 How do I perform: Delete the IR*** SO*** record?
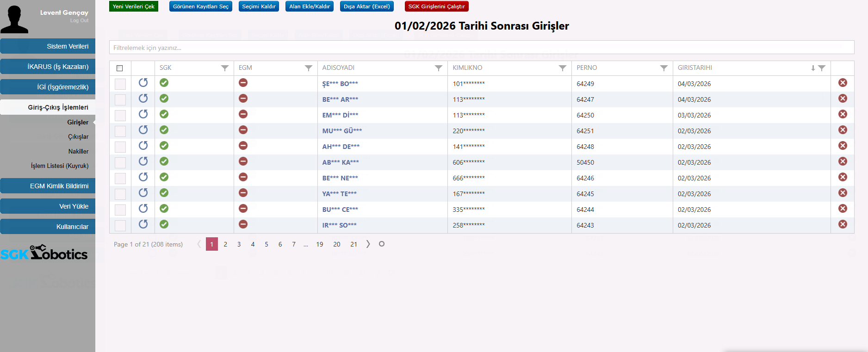click(x=843, y=224)
